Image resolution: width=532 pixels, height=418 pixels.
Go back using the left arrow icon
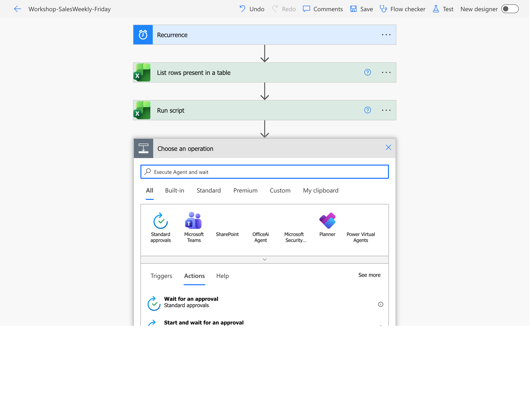[x=17, y=9]
